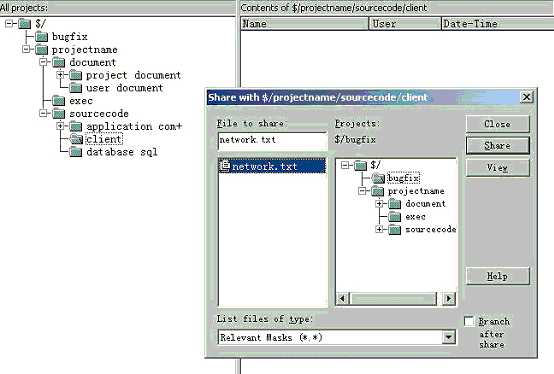Click the bugfix folder icon in All projects tree
This screenshot has width=554, height=374.
click(42, 36)
